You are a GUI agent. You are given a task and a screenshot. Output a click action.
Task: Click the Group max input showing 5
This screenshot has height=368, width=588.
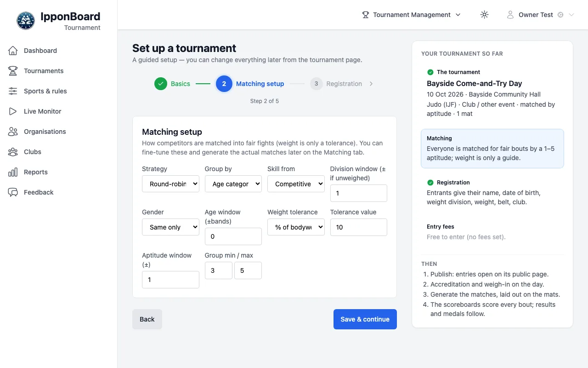tap(248, 270)
